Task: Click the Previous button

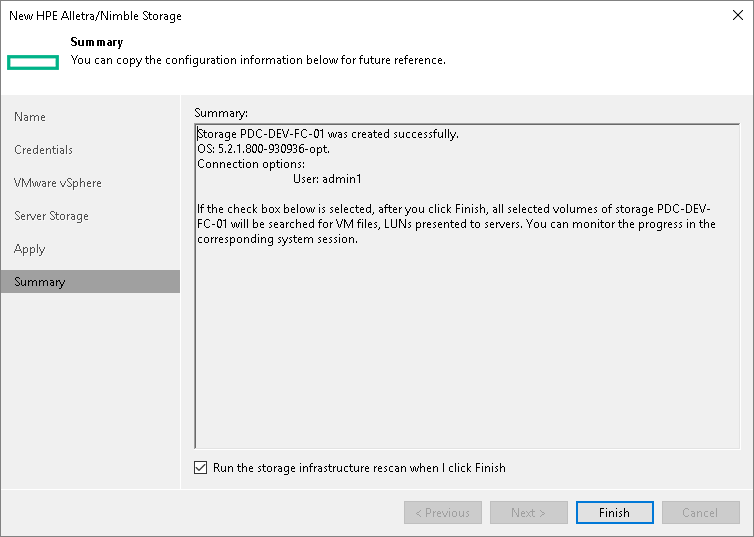Action: (x=442, y=512)
